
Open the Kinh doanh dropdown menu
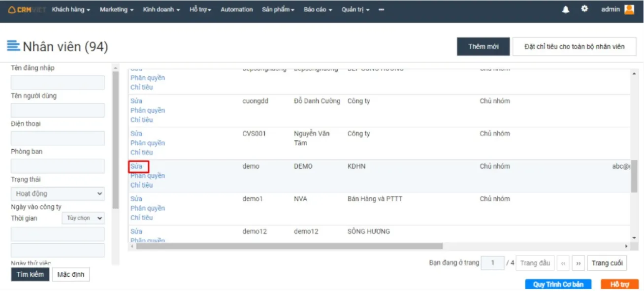click(x=161, y=9)
